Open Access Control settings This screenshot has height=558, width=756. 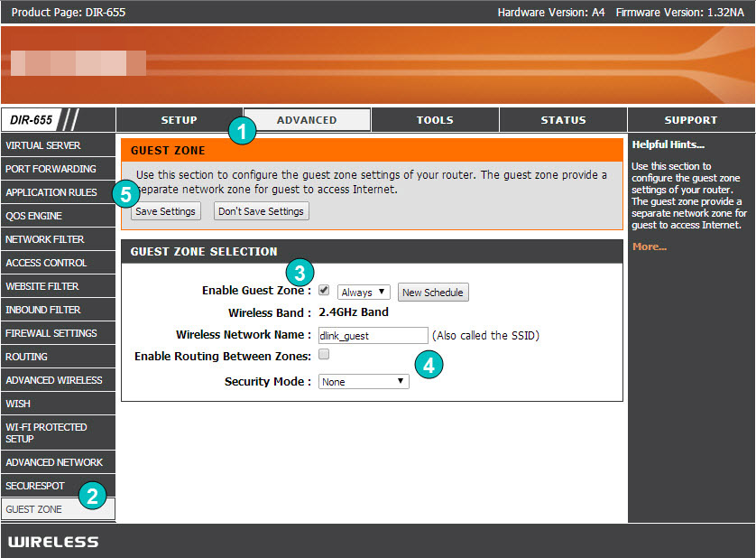(x=58, y=263)
